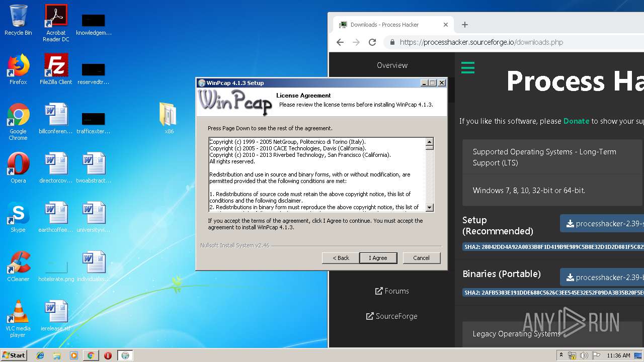
Task: Click the Start button
Action: [x=14, y=355]
